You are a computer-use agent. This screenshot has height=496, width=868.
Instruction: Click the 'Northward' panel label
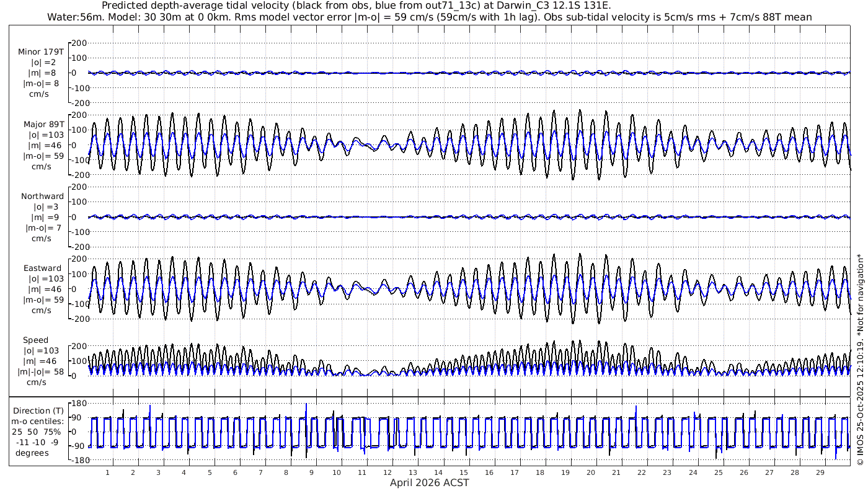click(x=42, y=197)
